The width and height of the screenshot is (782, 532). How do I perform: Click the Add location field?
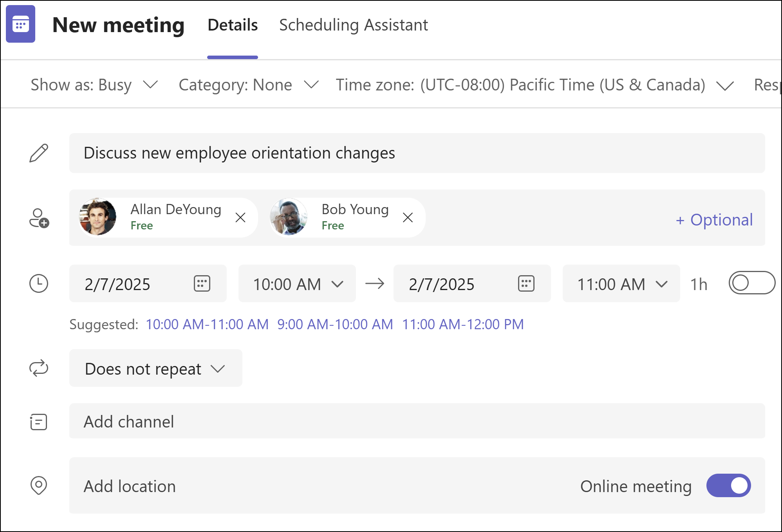pyautogui.click(x=129, y=486)
